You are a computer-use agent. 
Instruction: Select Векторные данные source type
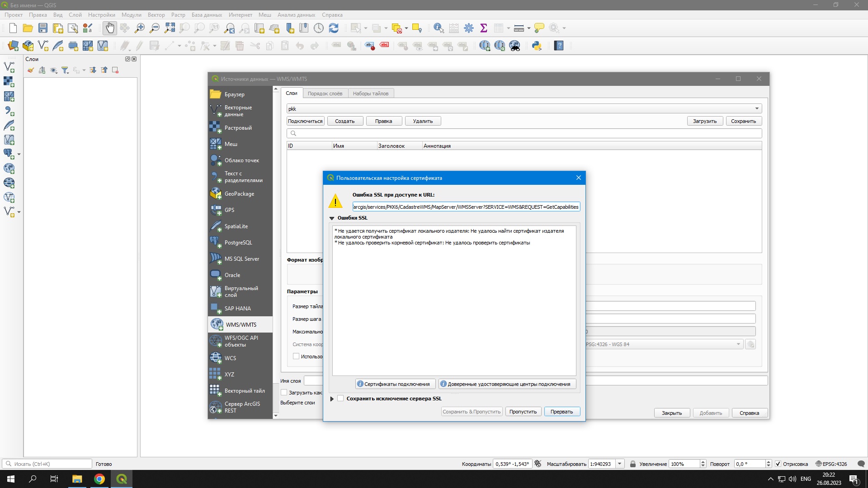[x=241, y=111]
